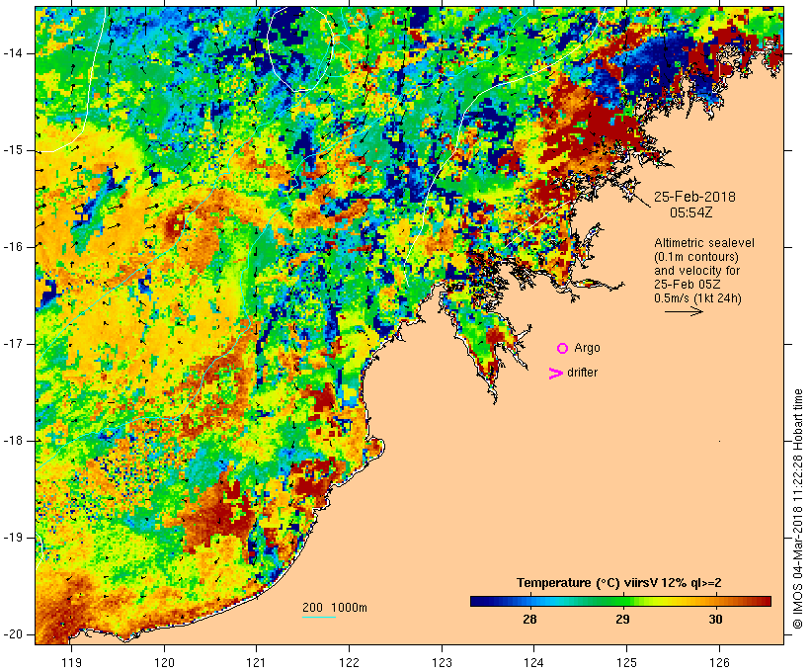Select the temperature color bar
810x672 pixels.
tap(620, 601)
